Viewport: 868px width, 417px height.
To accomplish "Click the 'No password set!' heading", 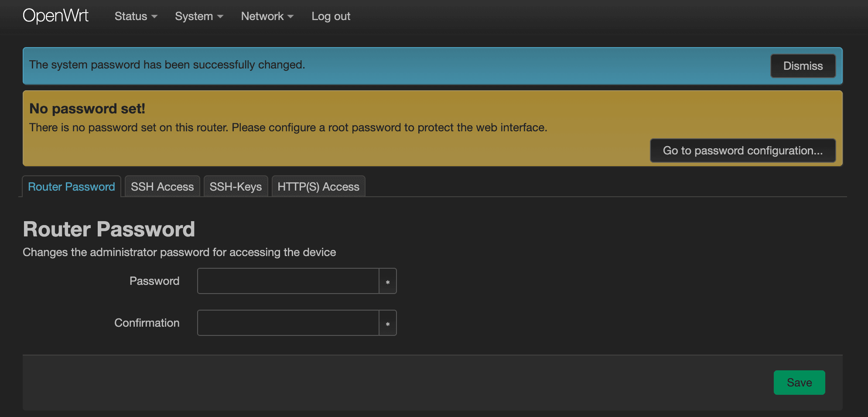I will point(87,109).
